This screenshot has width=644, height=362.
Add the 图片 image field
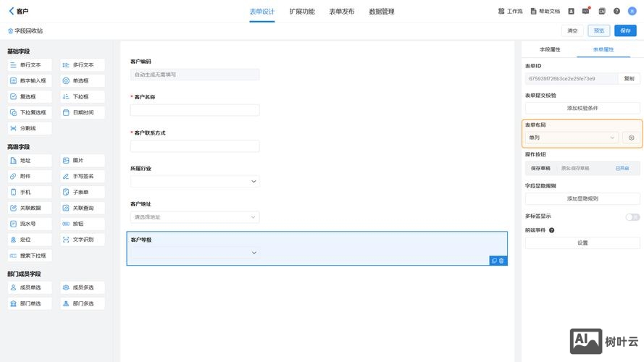pos(82,161)
